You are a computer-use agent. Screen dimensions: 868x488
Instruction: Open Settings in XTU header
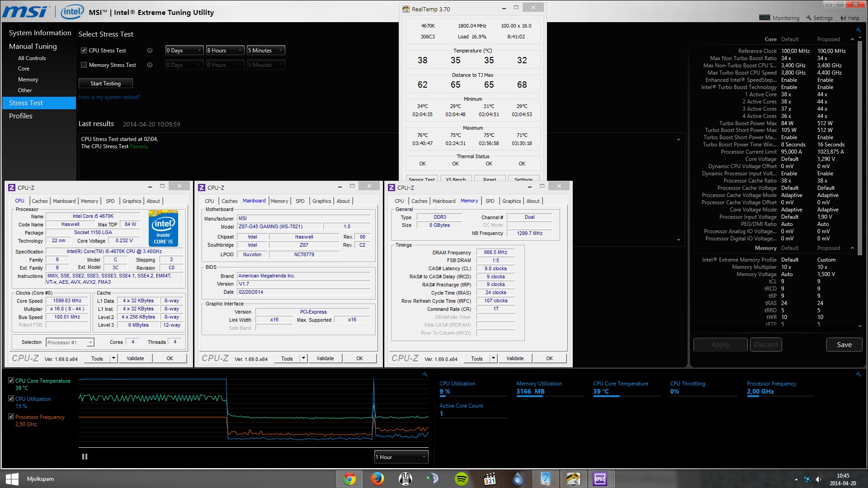[819, 18]
